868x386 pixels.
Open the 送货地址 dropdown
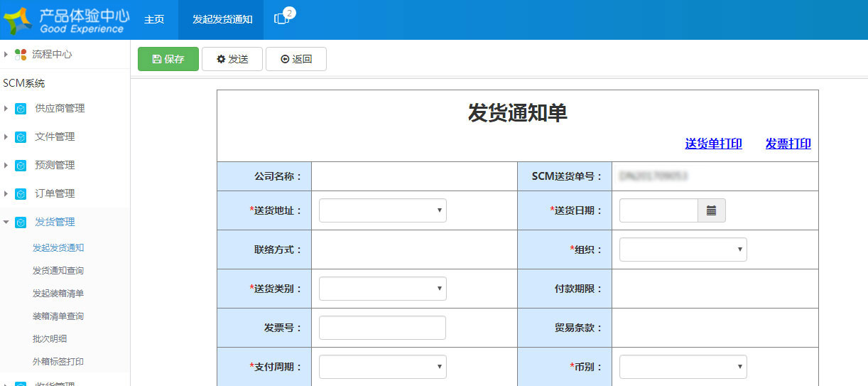(383, 210)
